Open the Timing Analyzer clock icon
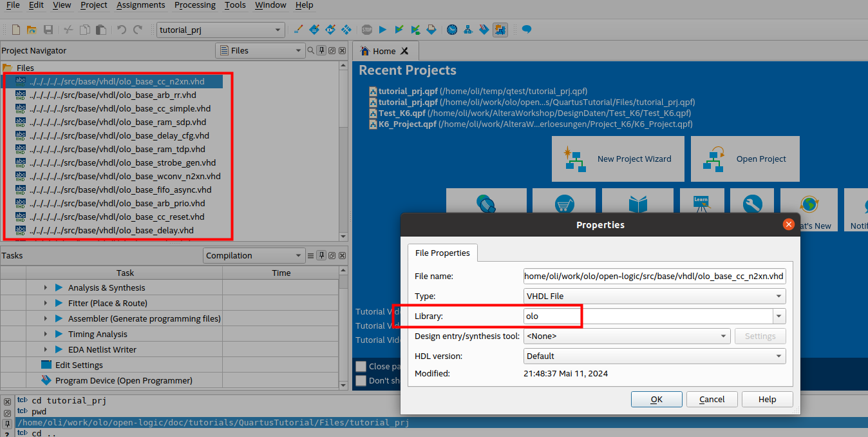This screenshot has height=437, width=868. pyautogui.click(x=452, y=30)
